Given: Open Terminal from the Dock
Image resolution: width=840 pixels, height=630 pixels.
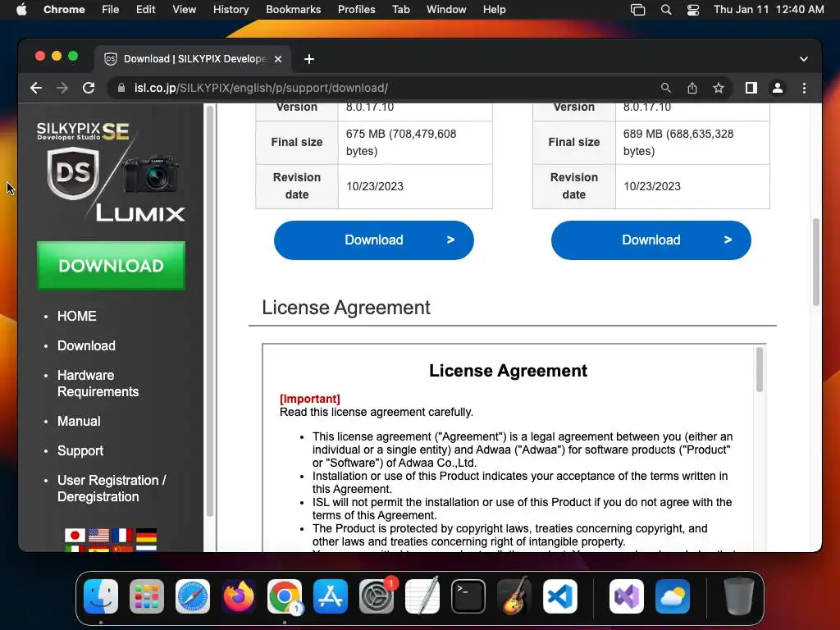Looking at the screenshot, I should tap(468, 596).
